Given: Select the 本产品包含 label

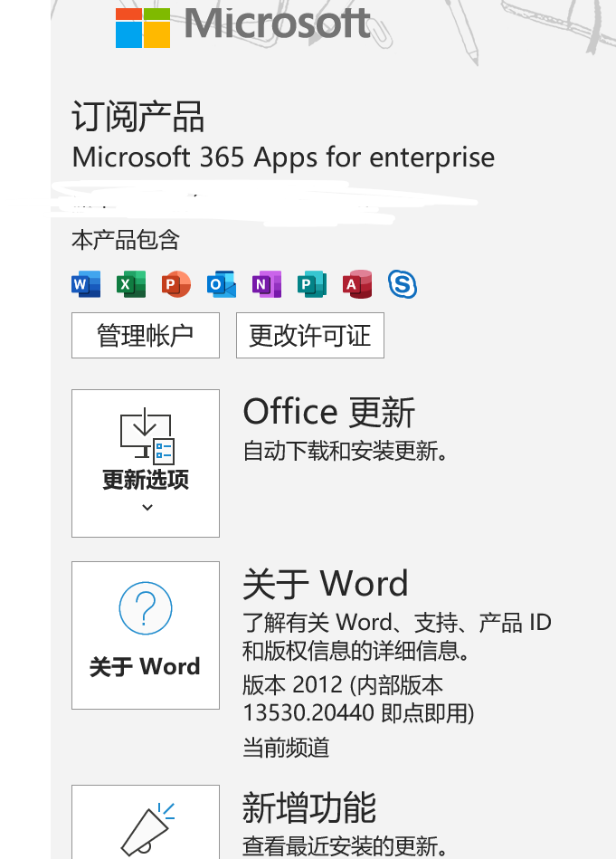Looking at the screenshot, I should [126, 240].
